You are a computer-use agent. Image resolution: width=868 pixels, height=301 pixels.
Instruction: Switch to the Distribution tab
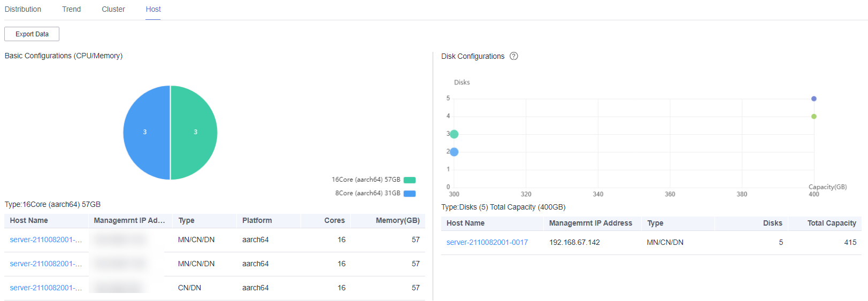23,9
